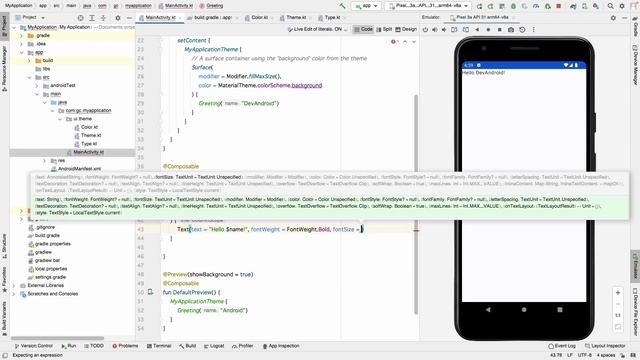Viewport: 640px width, 360px height.
Task: Open Project panel options gear
Action: click(118, 18)
